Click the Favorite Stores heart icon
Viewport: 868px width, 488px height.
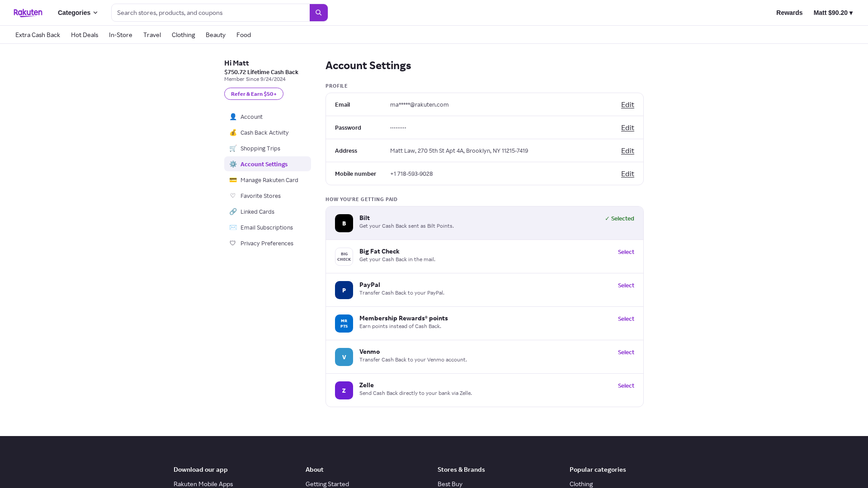click(x=233, y=196)
